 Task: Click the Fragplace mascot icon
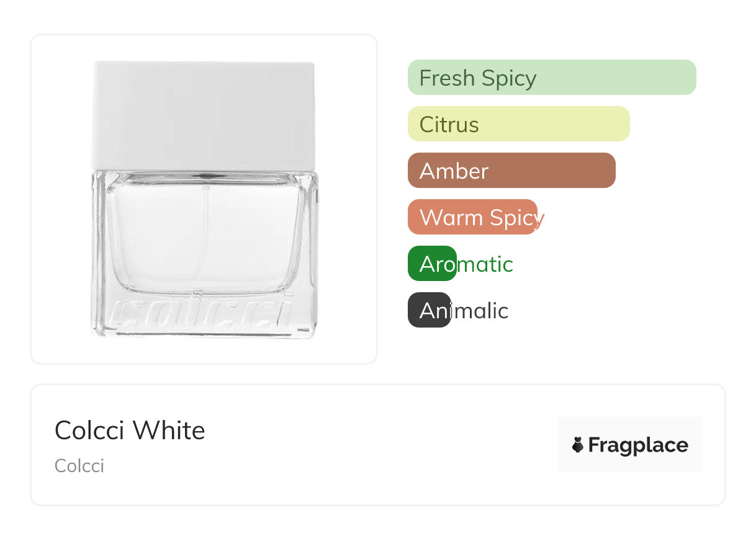(578, 445)
